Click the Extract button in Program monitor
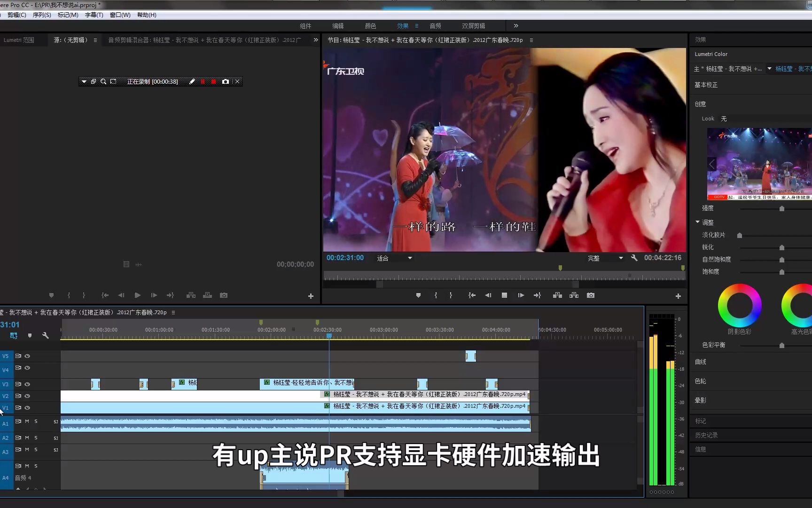812x508 pixels. (574, 295)
